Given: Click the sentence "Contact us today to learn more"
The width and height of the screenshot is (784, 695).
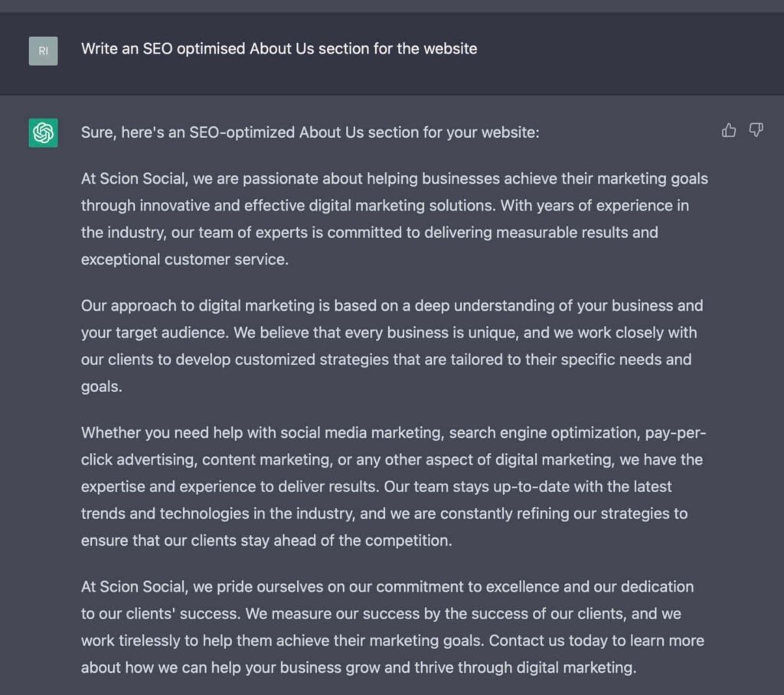Looking at the screenshot, I should (596, 641).
